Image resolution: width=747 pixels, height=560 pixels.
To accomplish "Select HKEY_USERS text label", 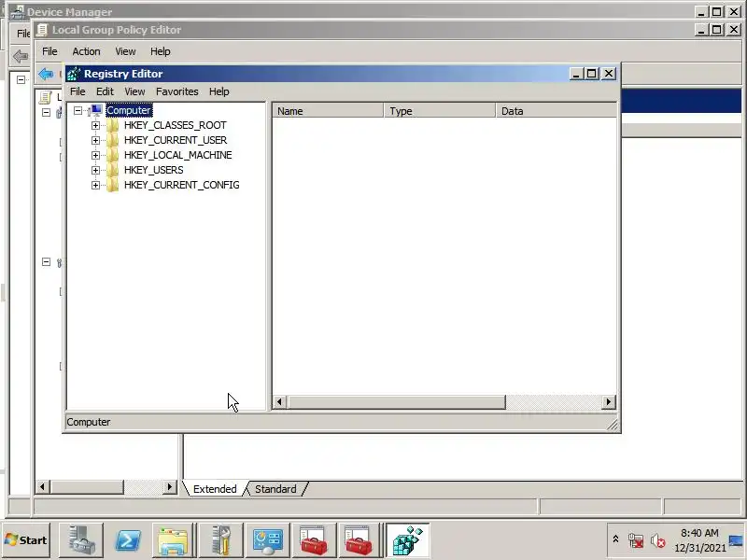I will click(153, 170).
